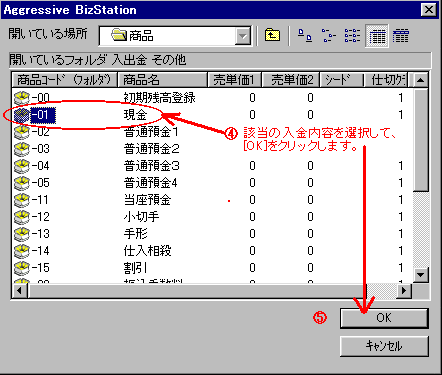
Task: Select the details view icon
Action: coord(377,36)
